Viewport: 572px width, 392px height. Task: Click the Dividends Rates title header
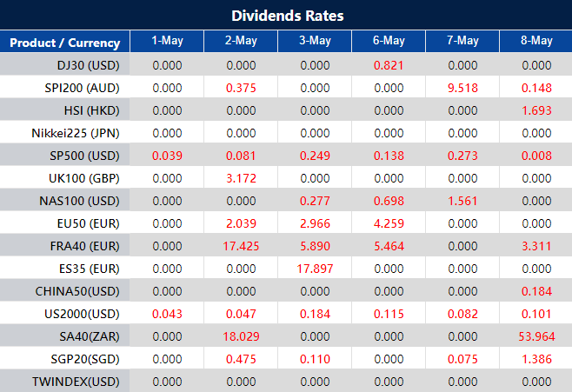[x=286, y=16]
